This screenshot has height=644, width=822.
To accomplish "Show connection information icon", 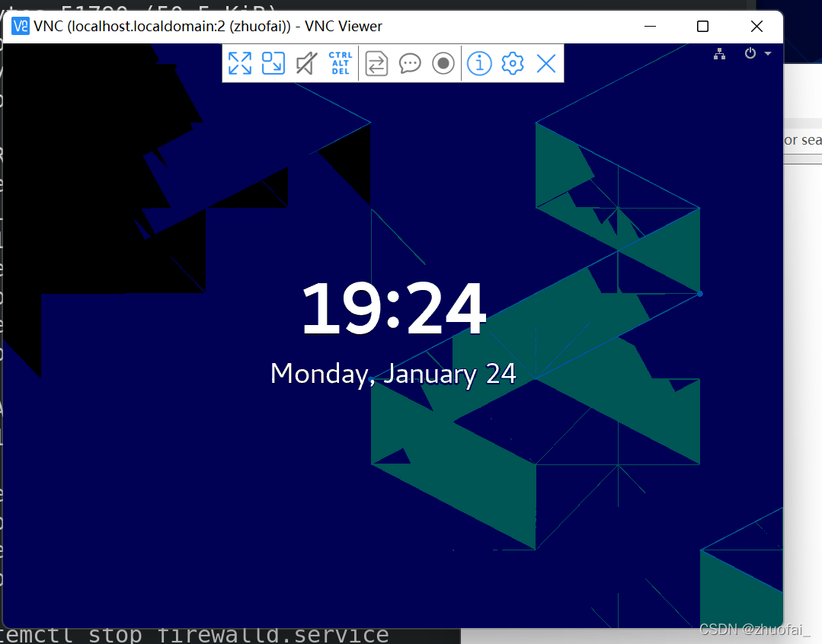I will (x=479, y=63).
